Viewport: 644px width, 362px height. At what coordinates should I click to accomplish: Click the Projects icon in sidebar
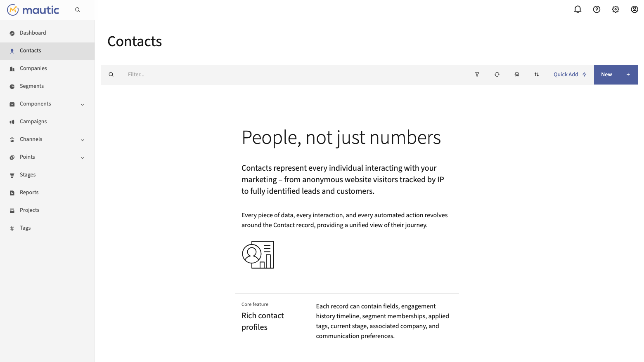[12, 211]
